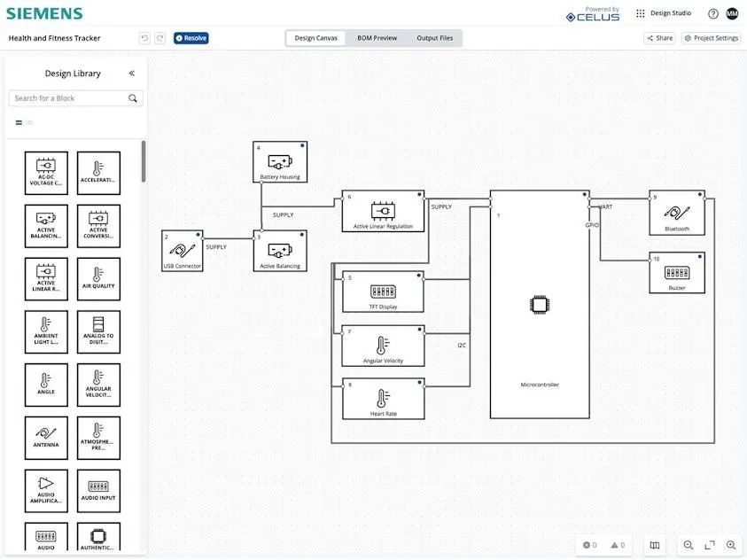747x560 pixels.
Task: Click the Siemens logo
Action: coord(44,13)
